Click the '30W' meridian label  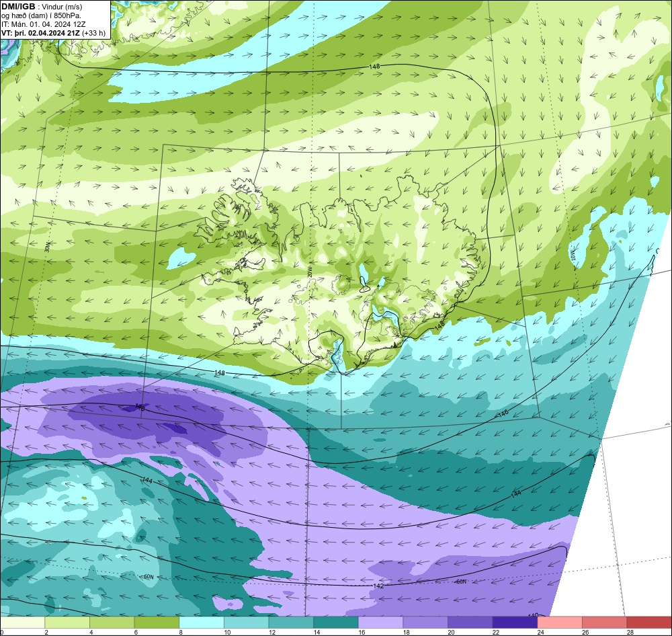coord(47,247)
